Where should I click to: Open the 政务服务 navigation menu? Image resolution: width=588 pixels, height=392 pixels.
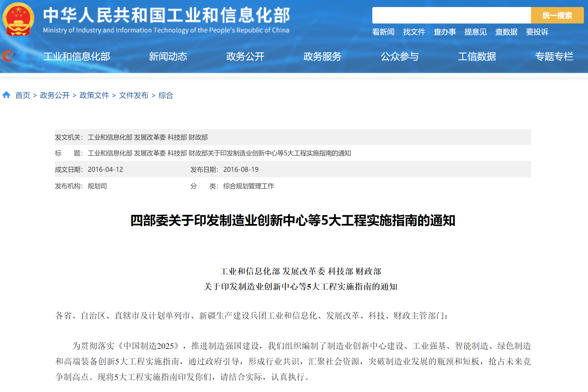[322, 56]
